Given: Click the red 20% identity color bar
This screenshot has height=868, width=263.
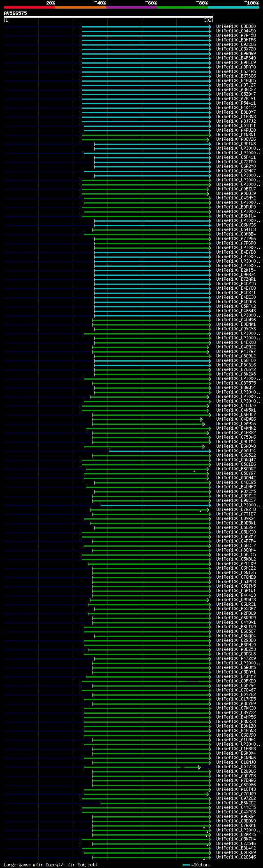Looking at the screenshot, I should 29,7.
